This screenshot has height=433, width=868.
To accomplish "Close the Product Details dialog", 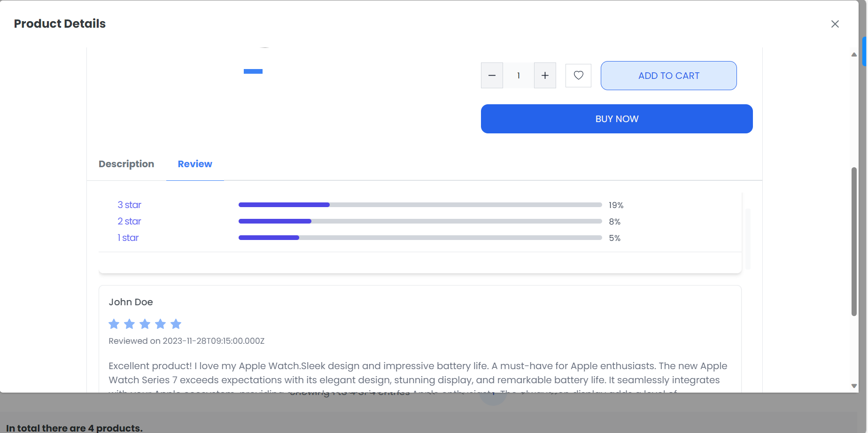I will click(835, 24).
